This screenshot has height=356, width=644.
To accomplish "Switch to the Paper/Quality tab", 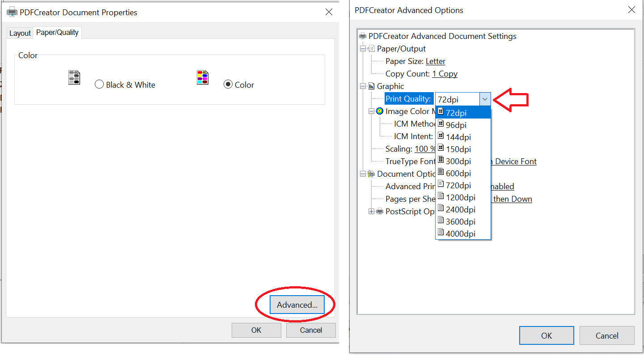I will click(x=57, y=32).
